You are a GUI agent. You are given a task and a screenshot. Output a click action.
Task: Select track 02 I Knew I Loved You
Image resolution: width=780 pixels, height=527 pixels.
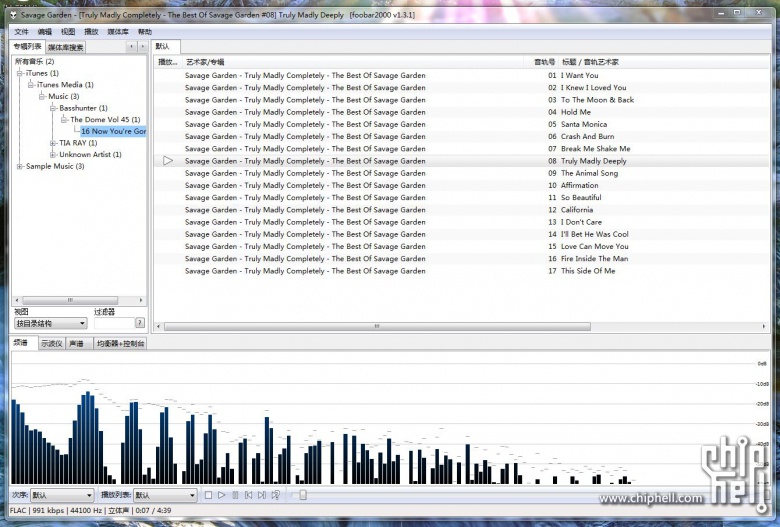(461, 88)
